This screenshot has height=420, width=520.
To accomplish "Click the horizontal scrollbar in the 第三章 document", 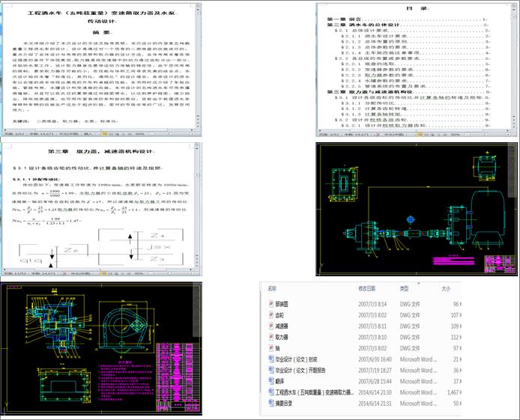I will 97,267.
